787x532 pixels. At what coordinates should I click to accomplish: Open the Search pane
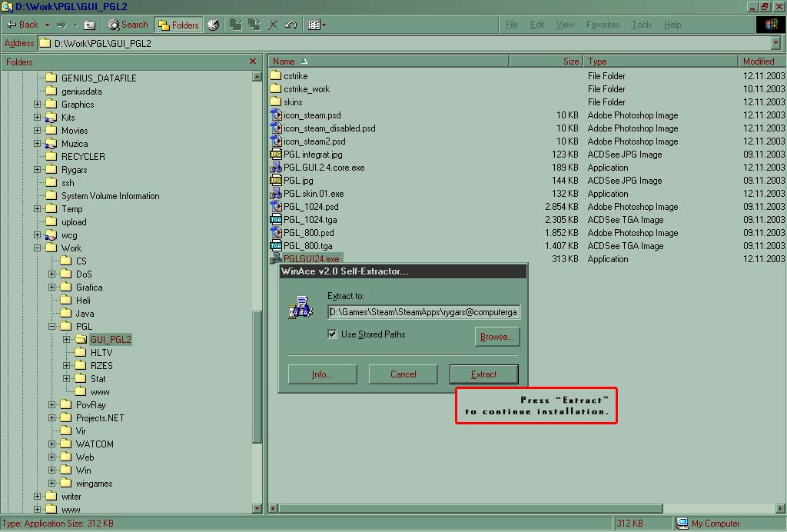click(x=128, y=25)
